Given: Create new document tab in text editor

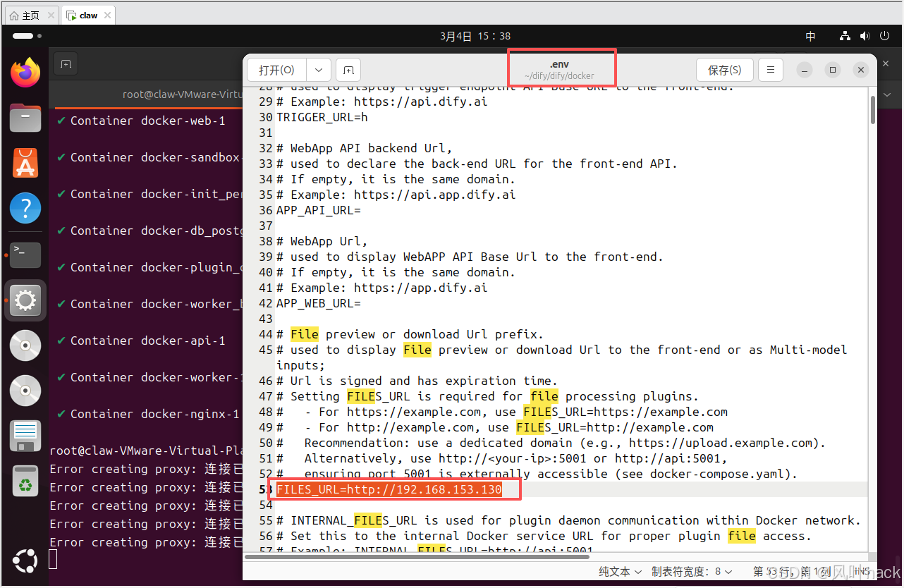Looking at the screenshot, I should click(348, 70).
